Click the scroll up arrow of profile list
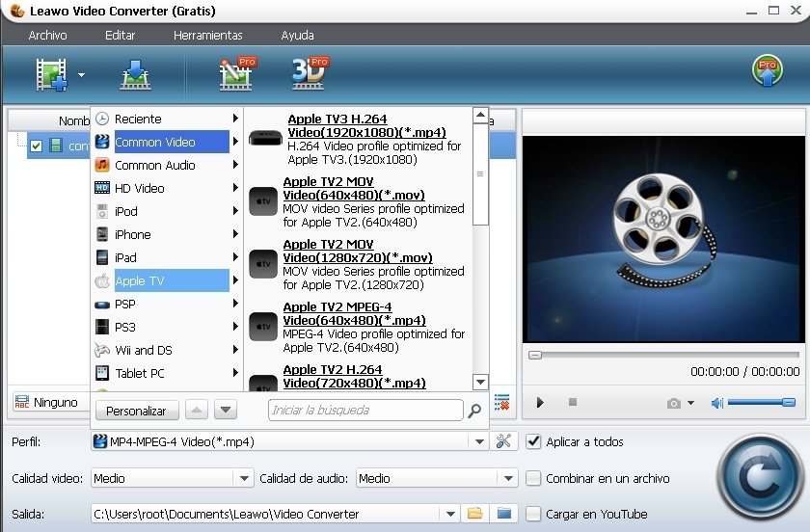Image resolution: width=810 pixels, height=532 pixels. [x=480, y=116]
